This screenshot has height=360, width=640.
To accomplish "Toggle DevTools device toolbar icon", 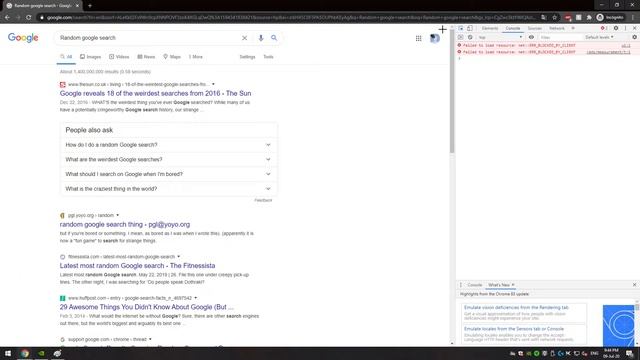I will click(x=470, y=28).
